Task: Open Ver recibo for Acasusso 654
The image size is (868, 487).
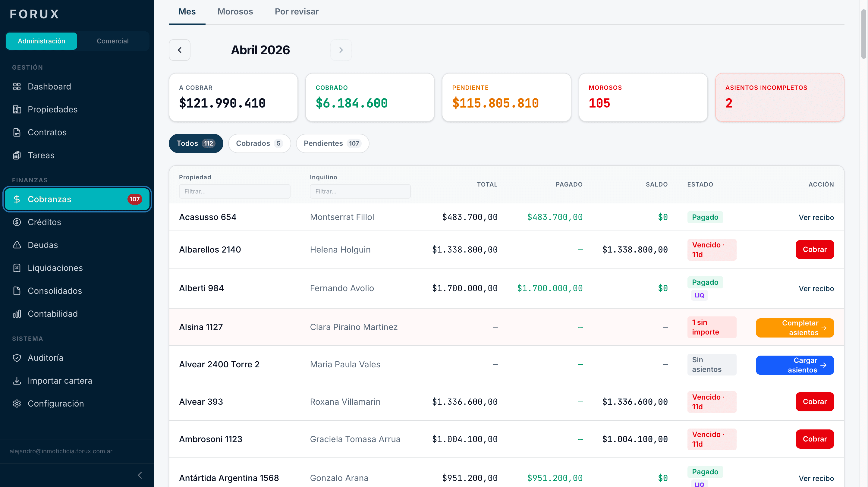Action: [x=816, y=217]
